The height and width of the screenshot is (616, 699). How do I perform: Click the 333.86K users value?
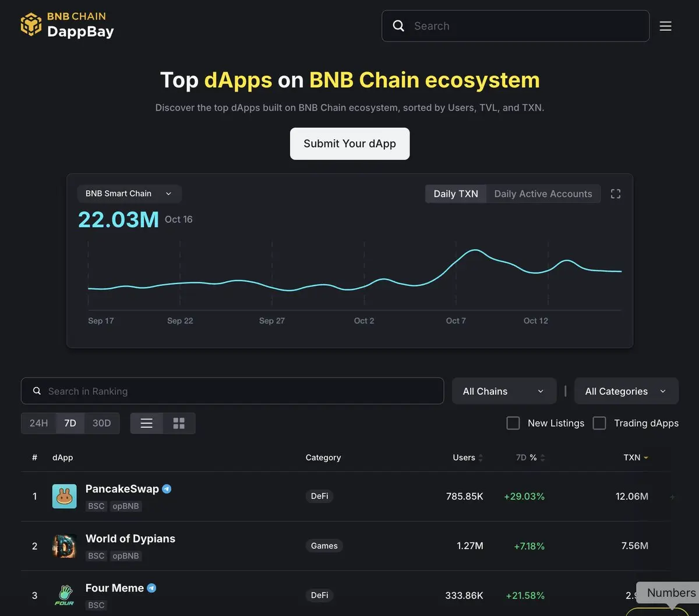click(x=465, y=596)
